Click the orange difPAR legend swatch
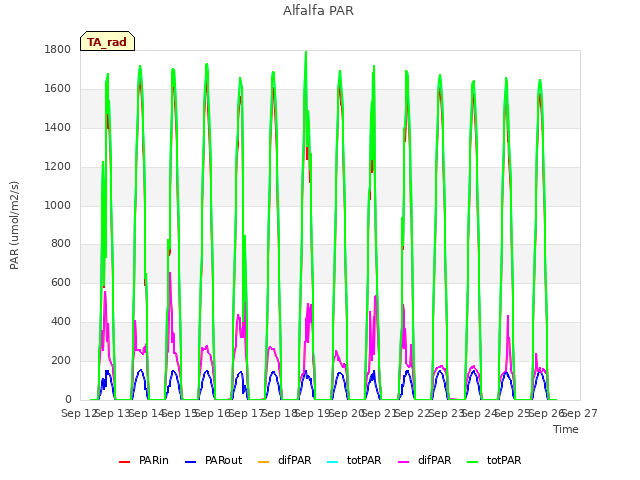 pos(264,462)
